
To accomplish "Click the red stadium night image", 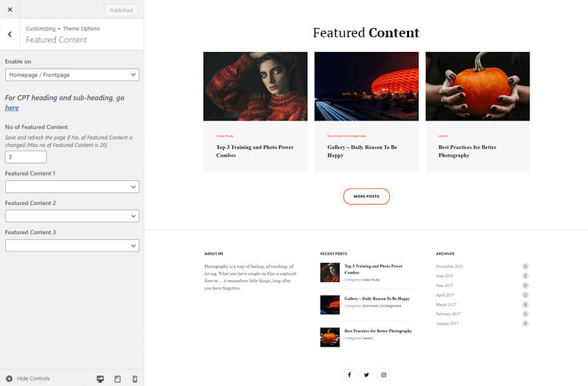I will 367,87.
